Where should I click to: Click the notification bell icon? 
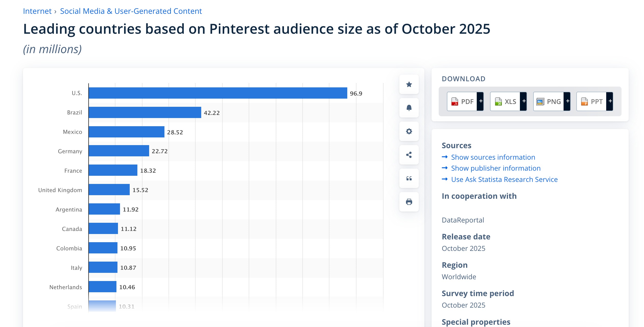[x=409, y=108]
